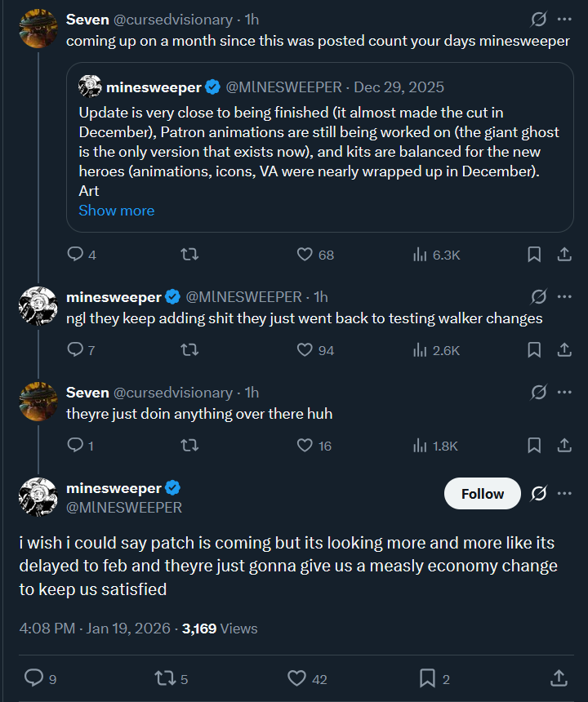Repost Seven's top post
588x702 pixels.
point(189,255)
